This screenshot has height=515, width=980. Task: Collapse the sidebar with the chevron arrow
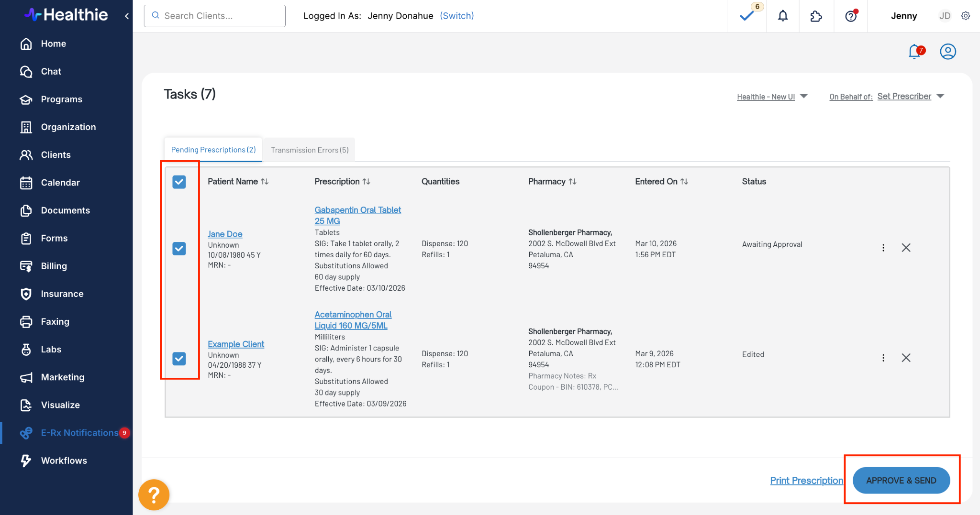[x=127, y=16]
